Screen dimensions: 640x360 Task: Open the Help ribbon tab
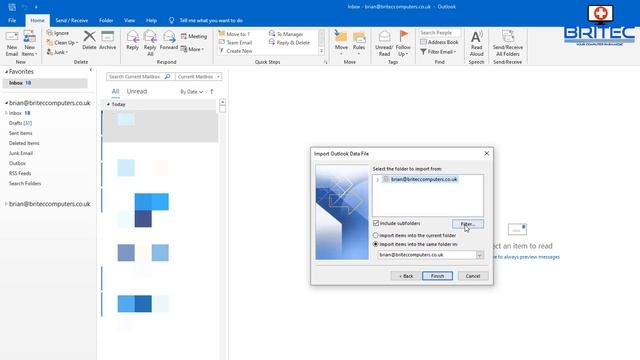151,20
